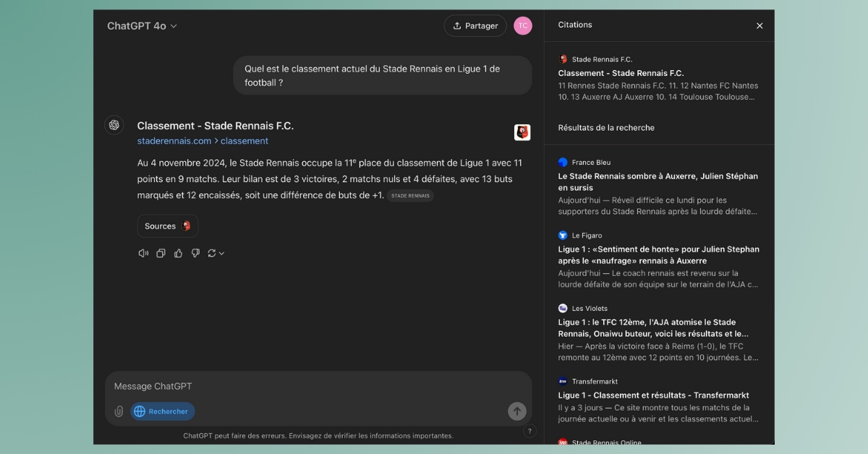Click the France Bleu source icon

coord(563,162)
